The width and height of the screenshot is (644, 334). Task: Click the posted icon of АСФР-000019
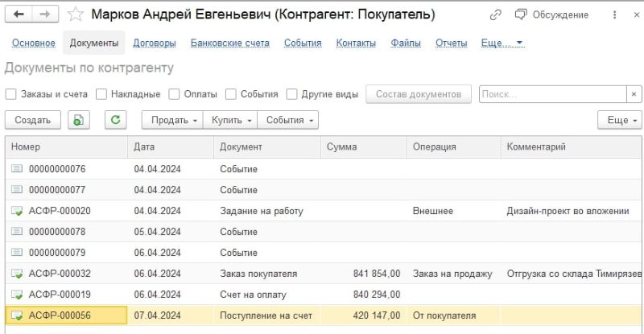pyautogui.click(x=17, y=295)
